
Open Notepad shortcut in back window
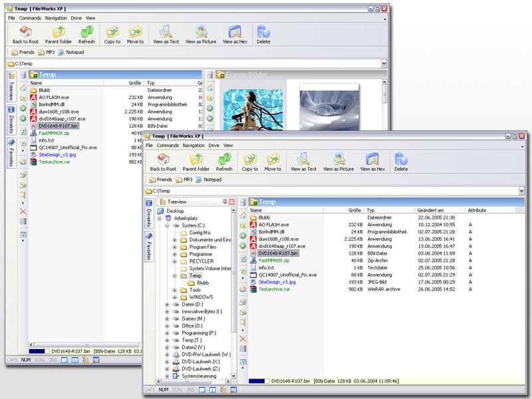[71, 53]
